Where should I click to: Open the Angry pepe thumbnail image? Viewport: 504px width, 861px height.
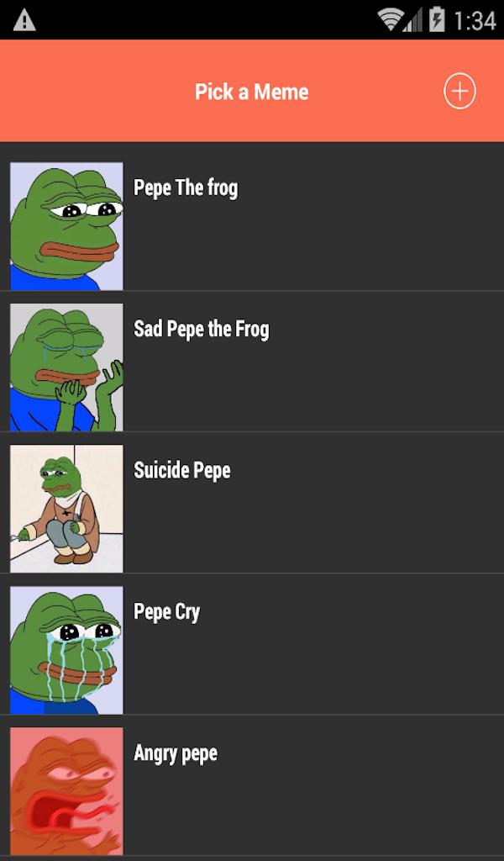[66, 791]
